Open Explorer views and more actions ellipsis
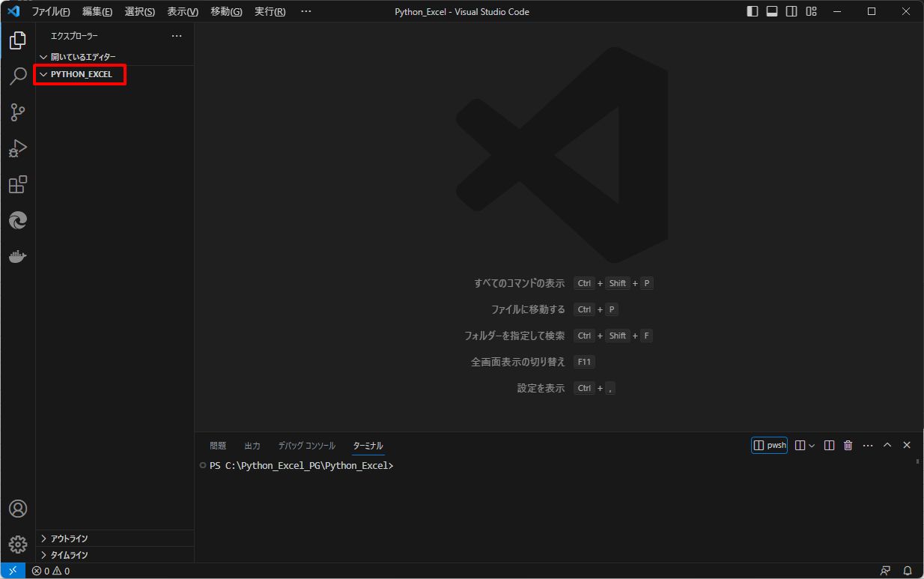924x579 pixels. [177, 36]
